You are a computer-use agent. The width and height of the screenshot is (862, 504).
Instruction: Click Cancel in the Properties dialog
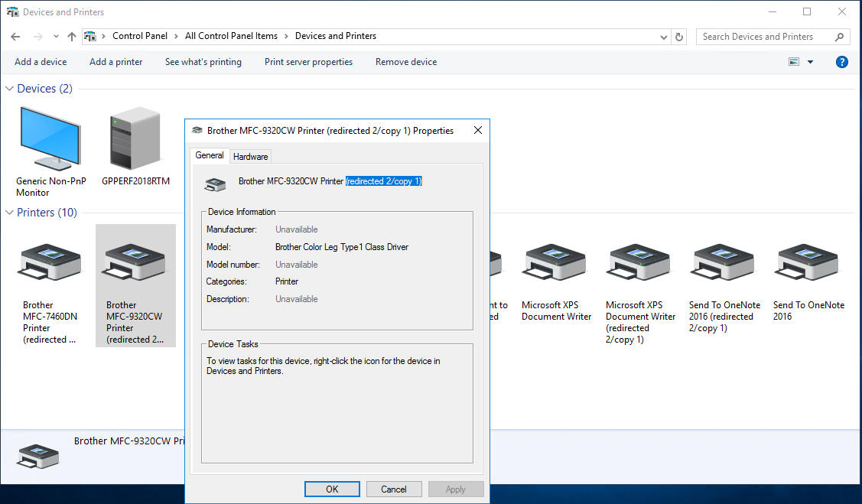394,489
